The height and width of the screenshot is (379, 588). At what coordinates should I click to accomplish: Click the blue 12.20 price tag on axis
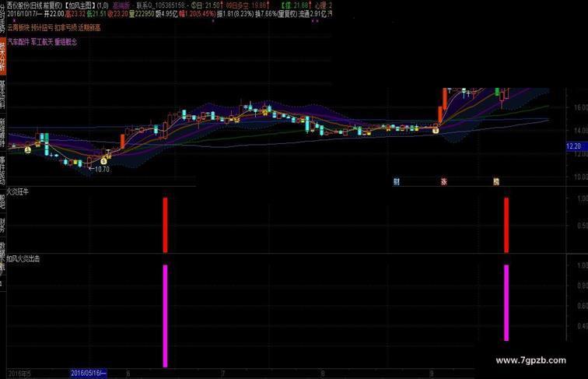tap(576, 146)
